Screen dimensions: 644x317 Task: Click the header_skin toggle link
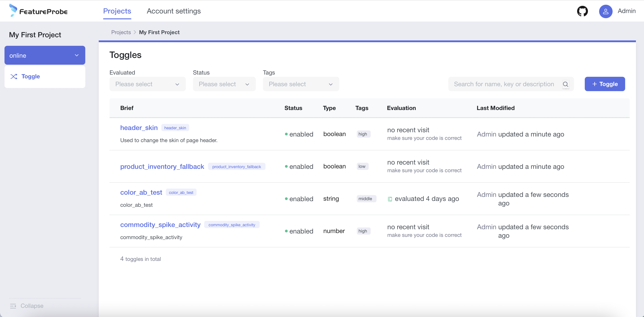pyautogui.click(x=139, y=128)
